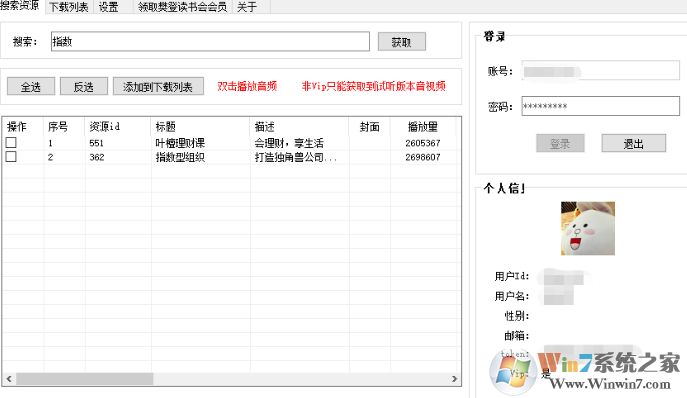Click the horizontal scrollbar thumb
The height and width of the screenshot is (398, 687).
pos(85,379)
